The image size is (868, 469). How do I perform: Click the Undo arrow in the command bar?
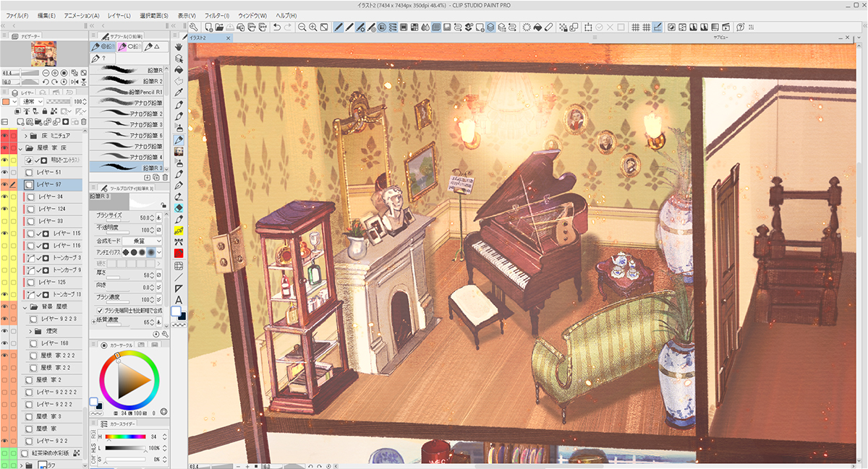pos(277,27)
